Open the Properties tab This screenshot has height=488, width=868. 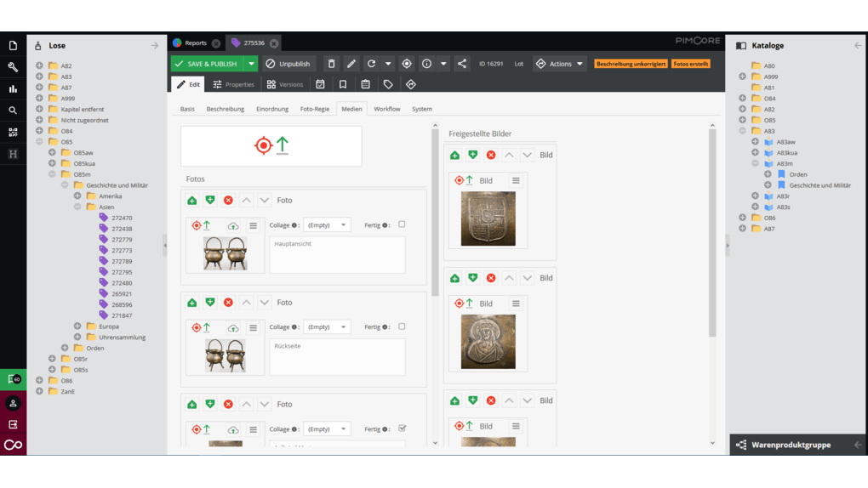[234, 84]
